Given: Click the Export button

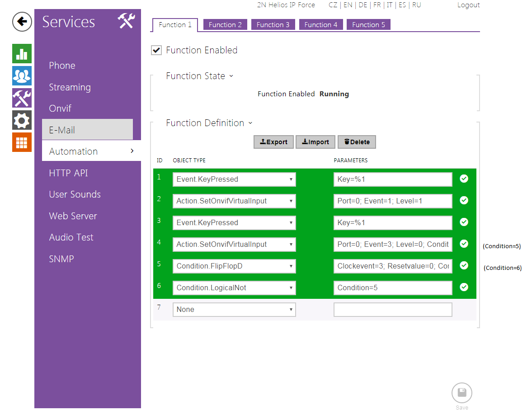Looking at the screenshot, I should (273, 142).
